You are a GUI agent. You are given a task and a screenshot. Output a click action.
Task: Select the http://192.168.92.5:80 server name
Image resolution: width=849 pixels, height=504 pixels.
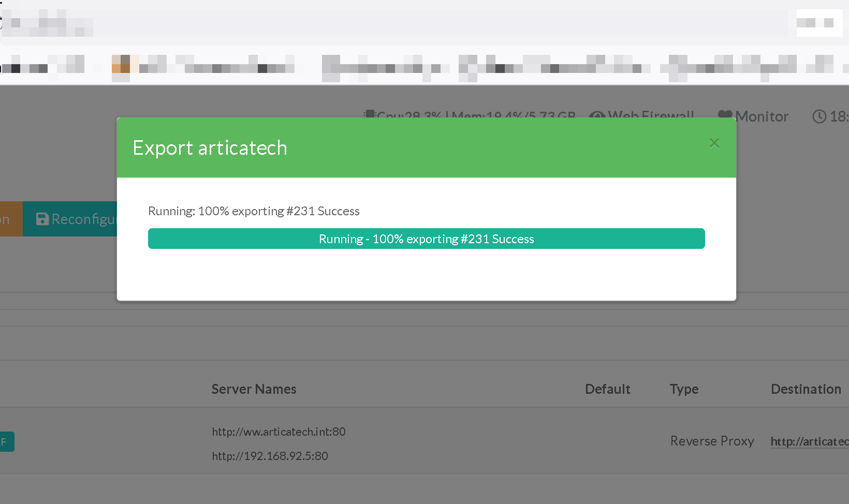pos(270,456)
